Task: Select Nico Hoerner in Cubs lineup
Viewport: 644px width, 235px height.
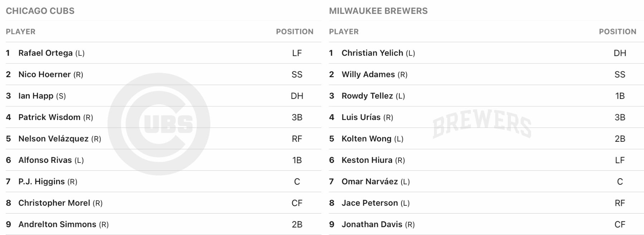Action: click(44, 75)
